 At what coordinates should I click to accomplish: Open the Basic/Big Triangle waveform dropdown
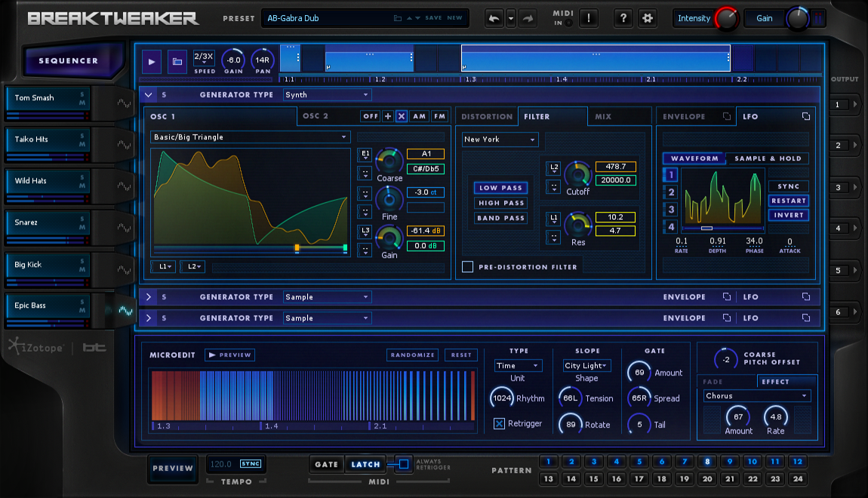click(250, 137)
